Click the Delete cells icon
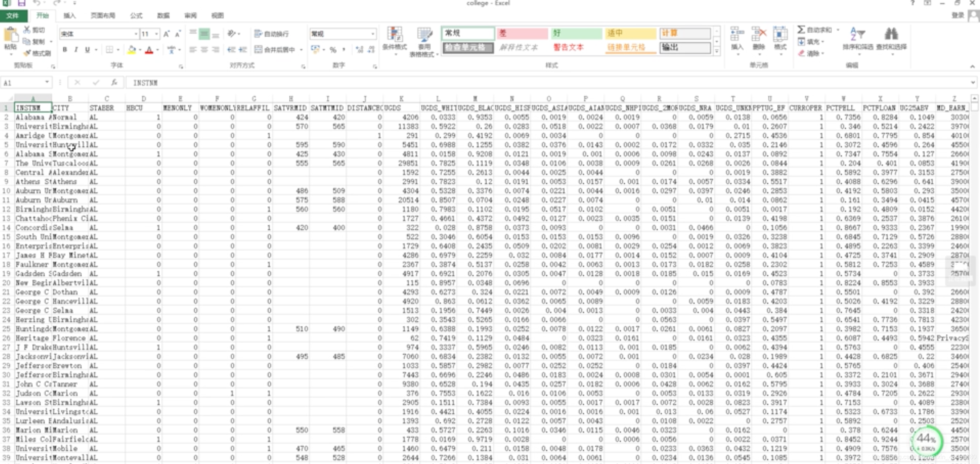 coord(759,34)
